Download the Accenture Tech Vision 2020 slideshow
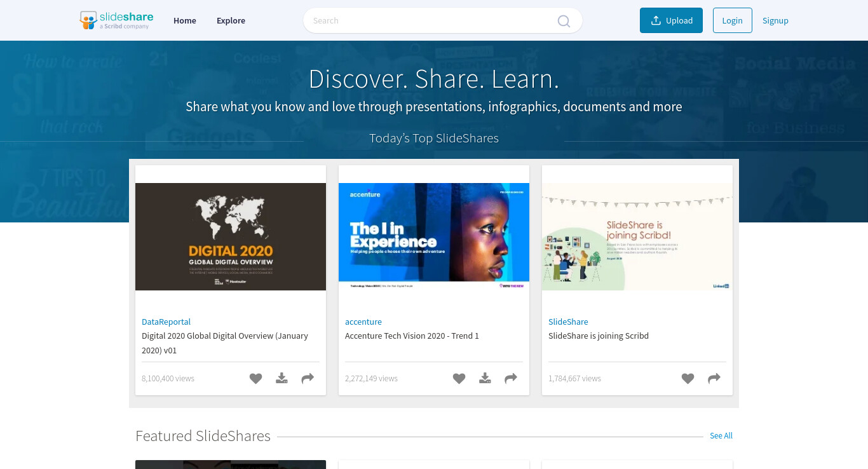Image resolution: width=868 pixels, height=469 pixels. click(x=485, y=379)
